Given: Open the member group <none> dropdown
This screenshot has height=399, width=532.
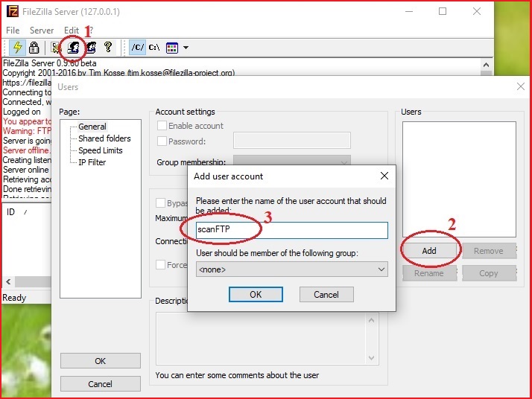Looking at the screenshot, I should (x=292, y=269).
